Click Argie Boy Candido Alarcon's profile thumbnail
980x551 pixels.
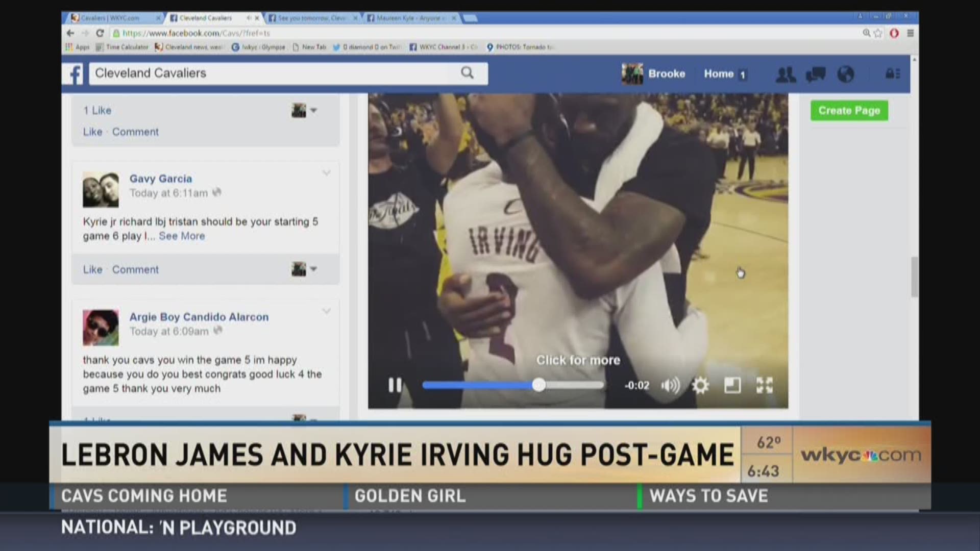[x=101, y=328]
